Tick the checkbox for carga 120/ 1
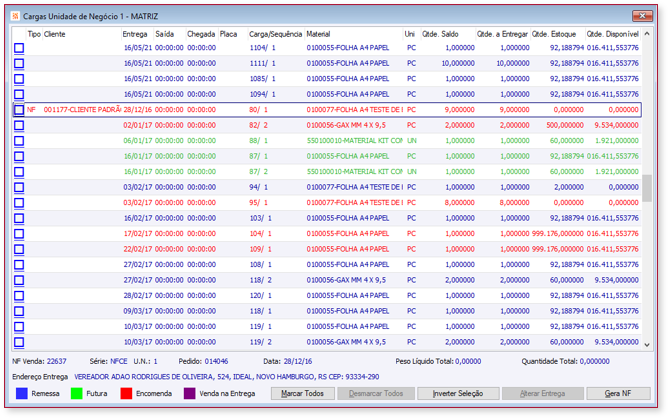669x419 pixels. (x=19, y=296)
